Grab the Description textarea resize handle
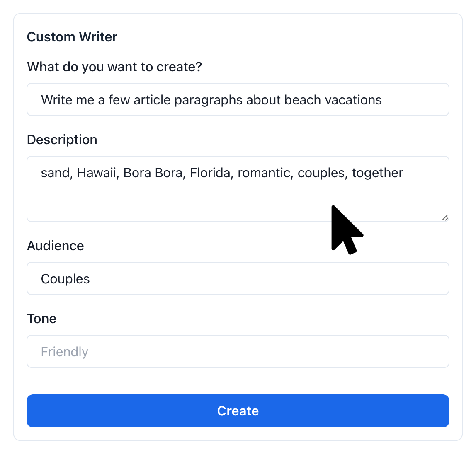This screenshot has width=476, height=454. pyautogui.click(x=445, y=217)
